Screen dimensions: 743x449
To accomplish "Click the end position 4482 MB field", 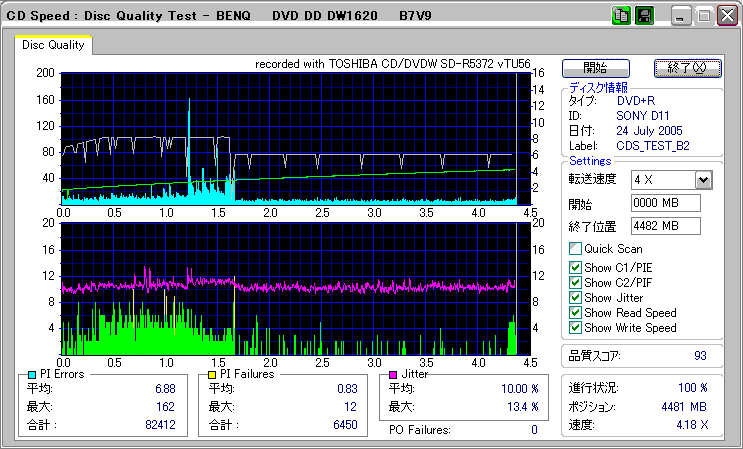I will click(x=665, y=226).
